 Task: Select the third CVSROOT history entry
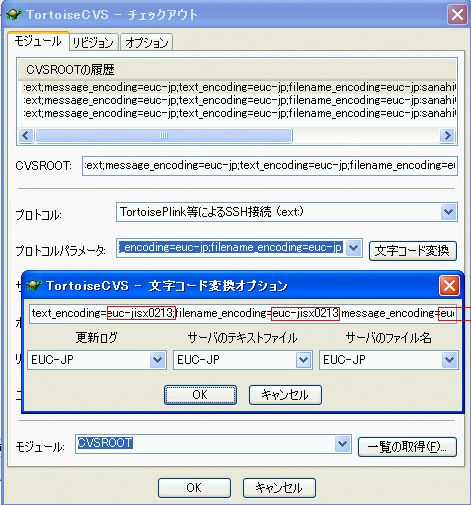click(239, 113)
